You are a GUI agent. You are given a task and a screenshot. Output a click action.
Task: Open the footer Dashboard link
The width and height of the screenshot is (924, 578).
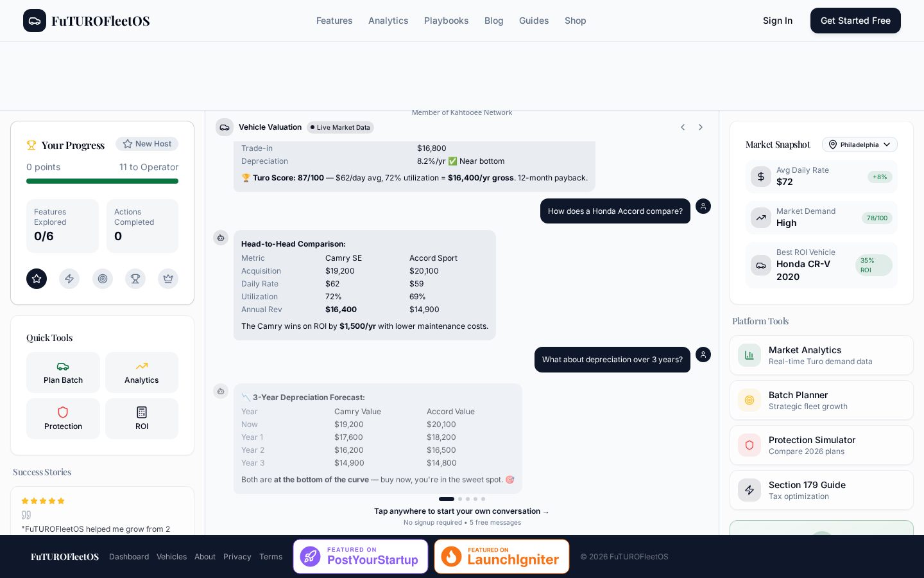[x=129, y=557]
